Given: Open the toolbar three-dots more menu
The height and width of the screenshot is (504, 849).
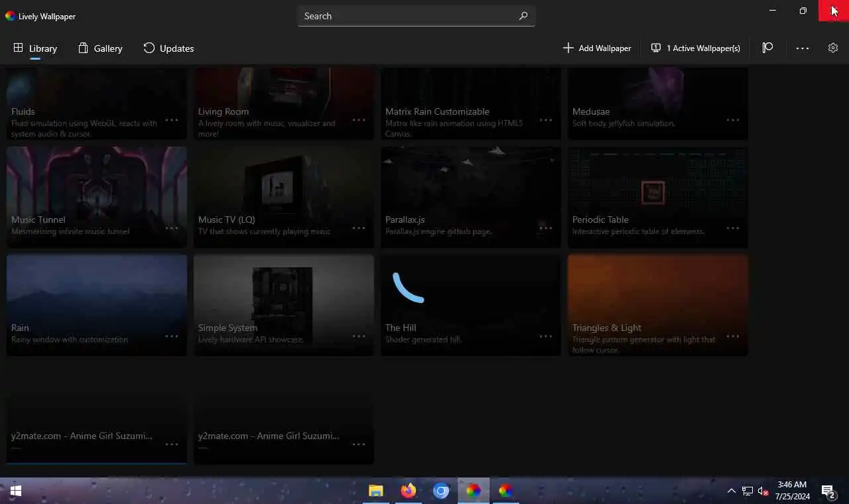Looking at the screenshot, I should (803, 48).
